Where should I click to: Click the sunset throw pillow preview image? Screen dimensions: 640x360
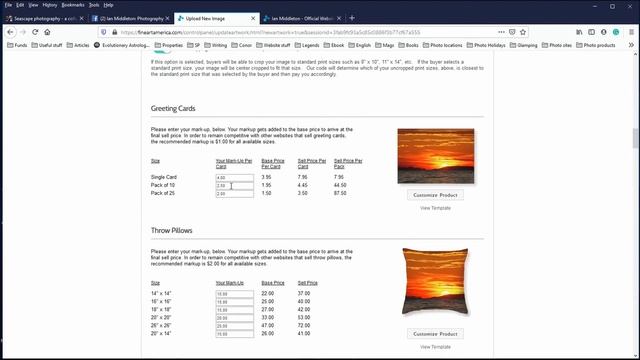coord(435,281)
